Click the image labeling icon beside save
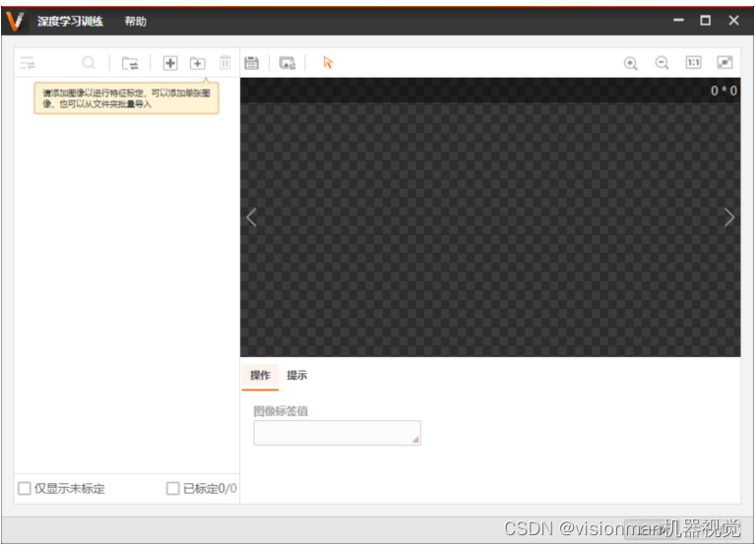The width and height of the screenshot is (756, 547). (x=287, y=63)
